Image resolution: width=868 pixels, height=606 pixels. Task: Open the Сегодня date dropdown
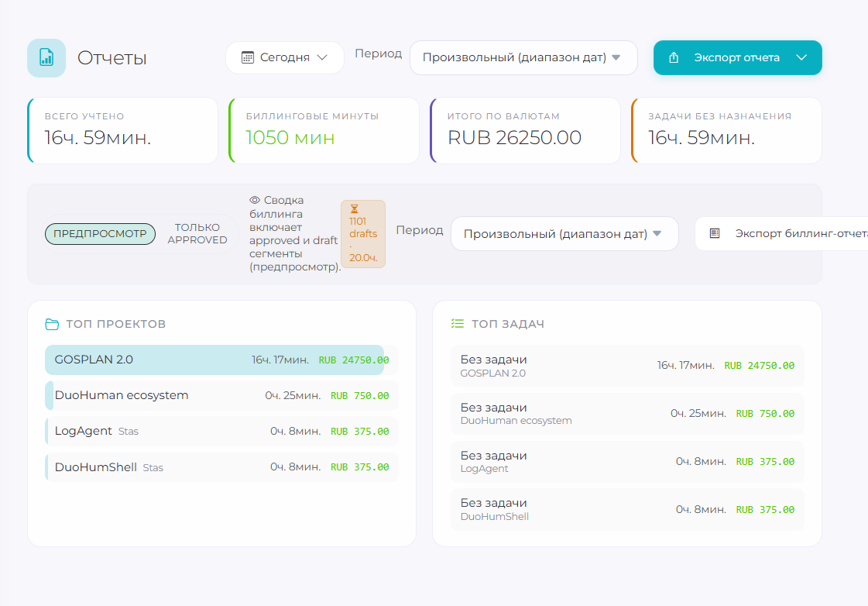[x=284, y=57]
